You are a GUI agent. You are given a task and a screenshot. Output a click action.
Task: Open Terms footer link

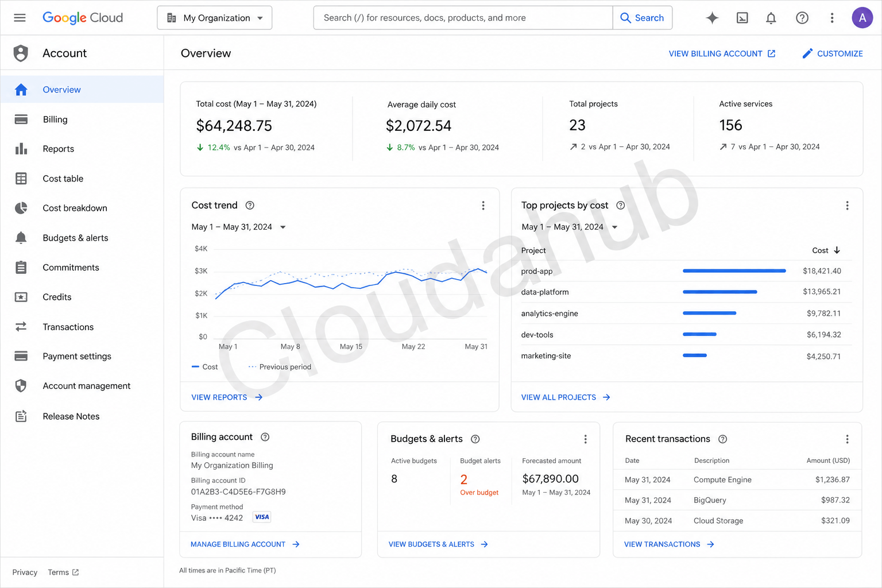pyautogui.click(x=63, y=572)
